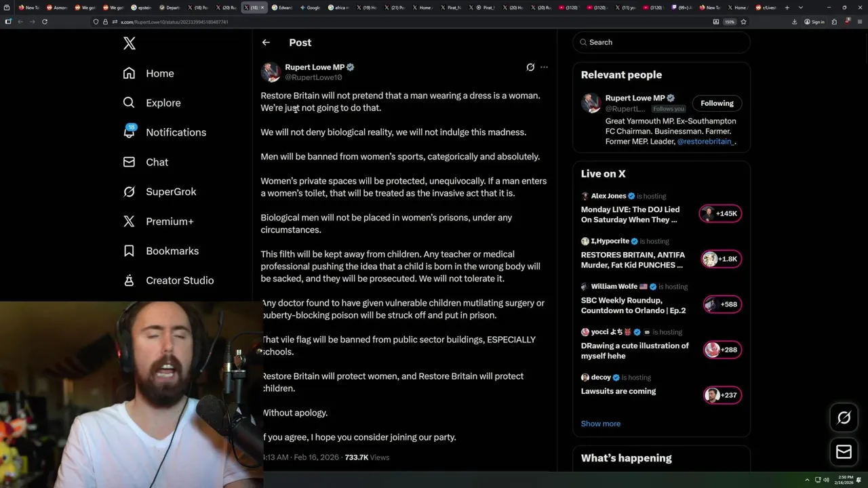Open the browser hamburger application menu

[x=859, y=22]
